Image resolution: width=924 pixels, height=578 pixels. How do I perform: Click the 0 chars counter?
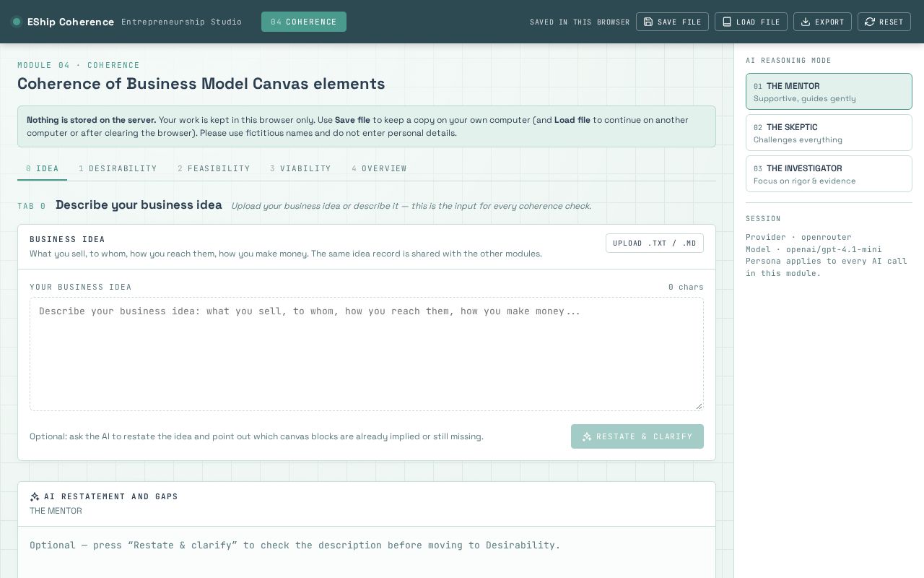click(x=686, y=287)
